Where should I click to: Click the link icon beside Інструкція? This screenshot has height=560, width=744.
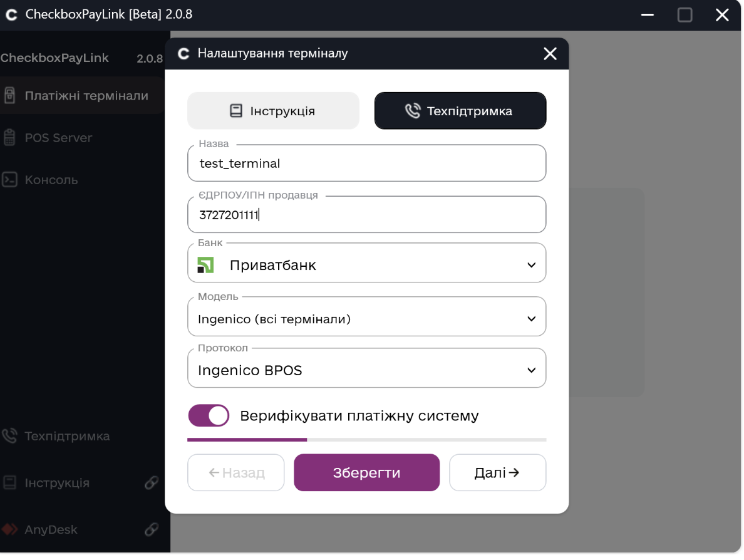152,483
